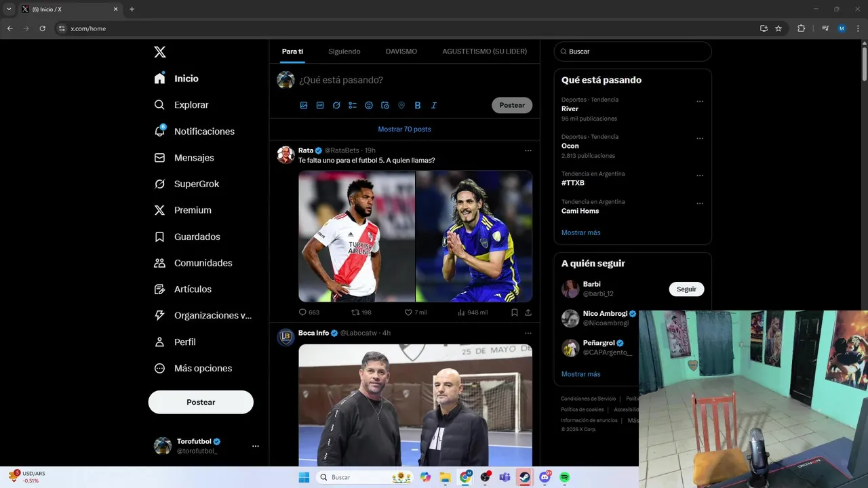Click the location pin icon in the composer
This screenshot has height=488, width=868.
coord(401,106)
